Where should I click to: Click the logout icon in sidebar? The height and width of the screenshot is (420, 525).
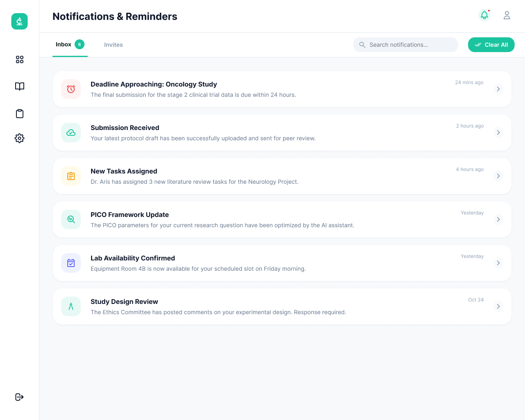(19, 397)
